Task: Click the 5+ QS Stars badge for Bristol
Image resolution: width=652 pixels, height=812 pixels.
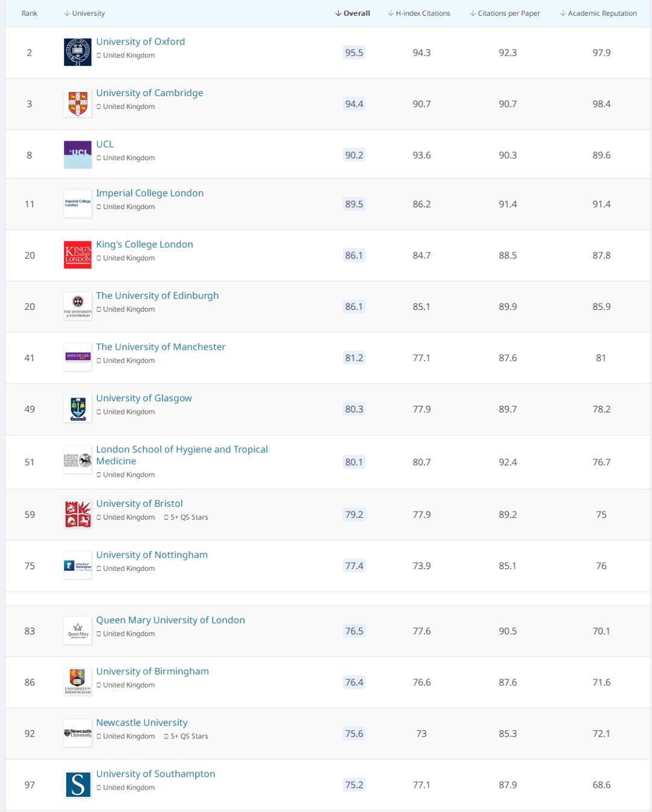Action: tap(186, 517)
